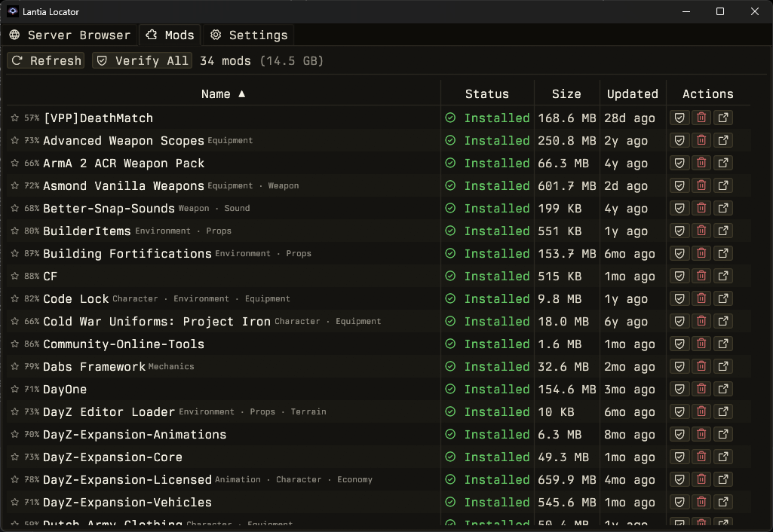This screenshot has width=773, height=532.
Task: Favorite Cold War Uniforms: Project Iron
Action: pos(14,321)
